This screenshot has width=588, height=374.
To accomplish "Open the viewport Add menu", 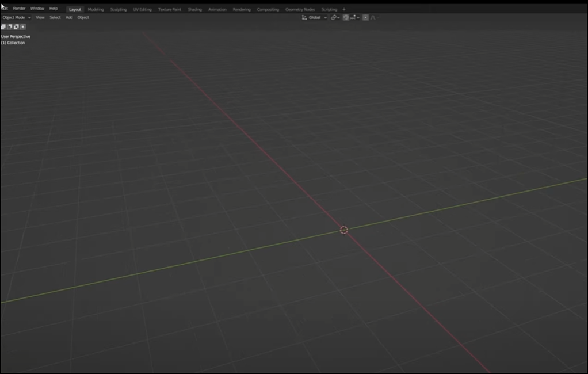I will coord(69,18).
